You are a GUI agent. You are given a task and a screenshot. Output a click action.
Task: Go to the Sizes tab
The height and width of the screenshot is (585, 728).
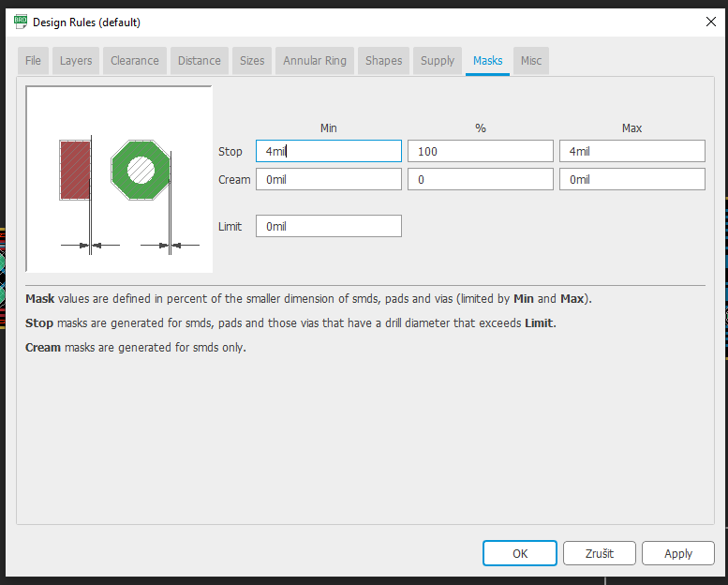click(252, 61)
